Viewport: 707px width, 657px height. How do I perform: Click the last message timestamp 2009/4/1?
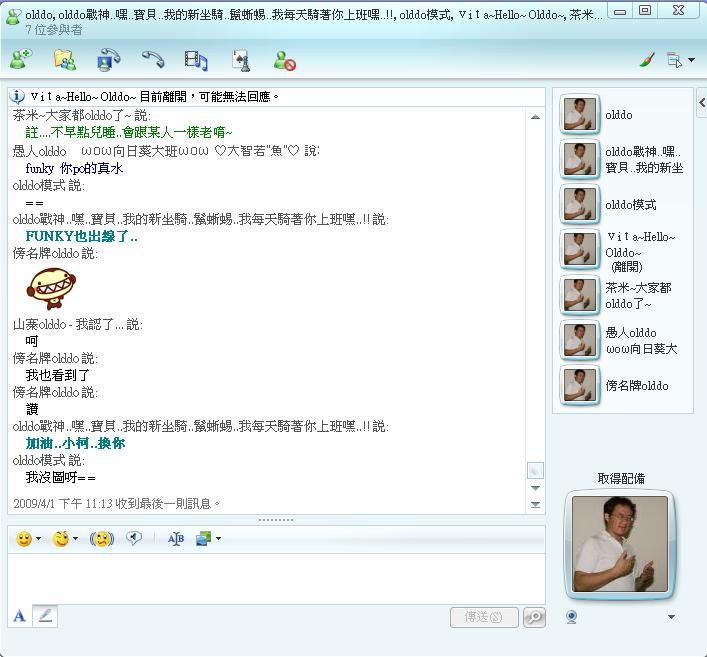click(x=116, y=503)
